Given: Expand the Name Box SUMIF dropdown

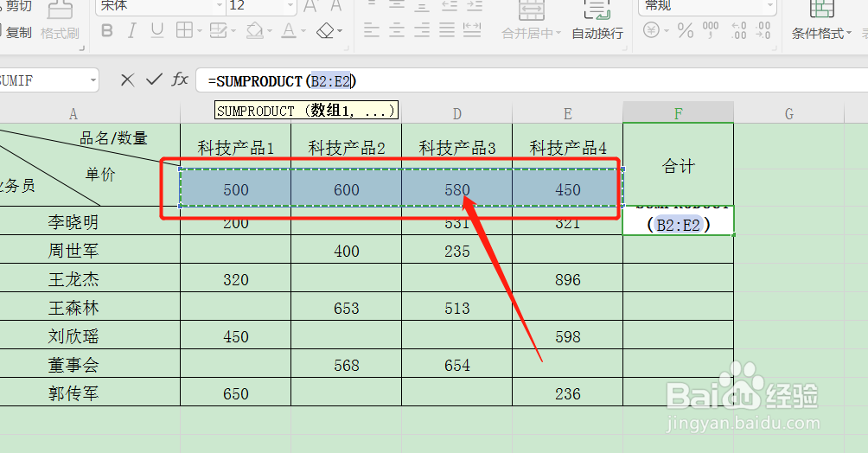Looking at the screenshot, I should pos(93,81).
